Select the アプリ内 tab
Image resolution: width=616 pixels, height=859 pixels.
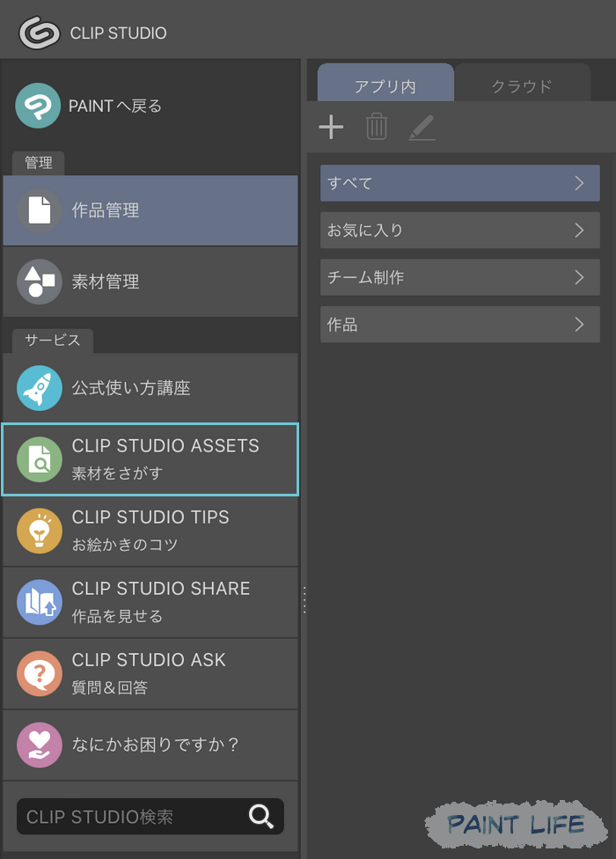tap(385, 85)
